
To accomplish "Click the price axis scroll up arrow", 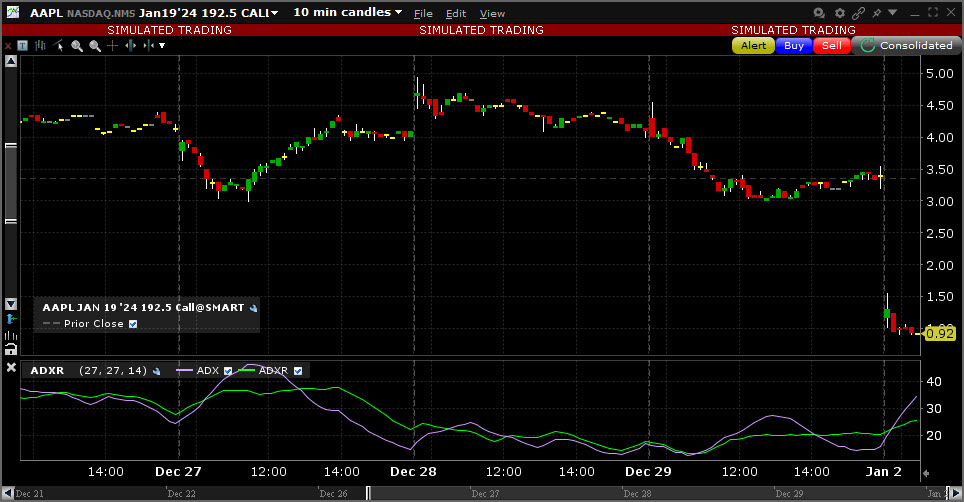I will [11, 61].
